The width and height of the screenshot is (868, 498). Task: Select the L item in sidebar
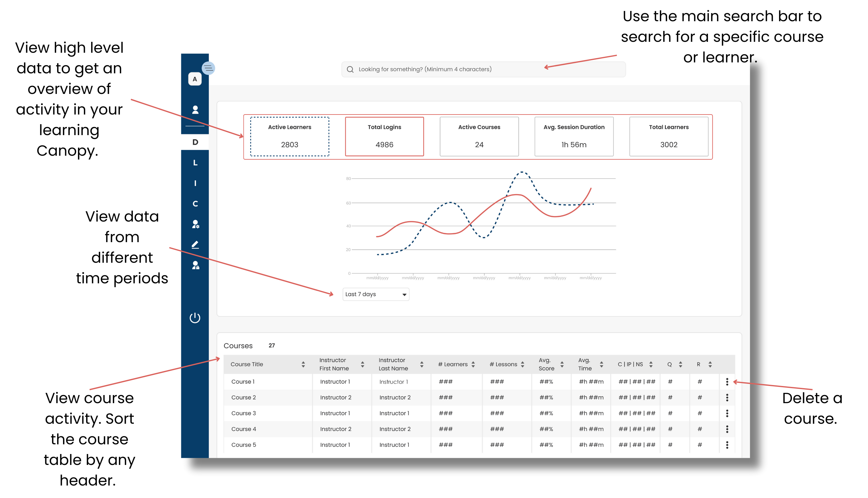point(195,163)
